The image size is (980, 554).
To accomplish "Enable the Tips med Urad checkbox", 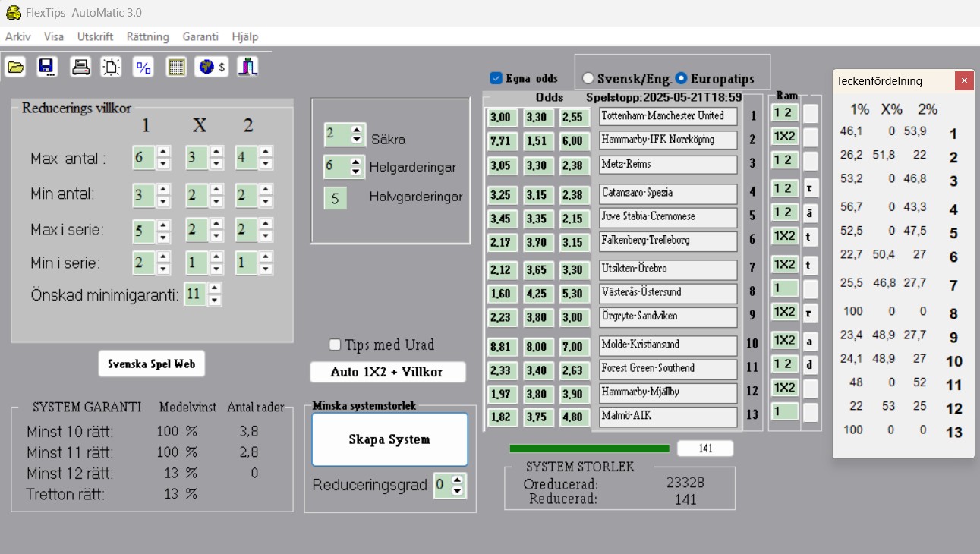I will coord(333,345).
